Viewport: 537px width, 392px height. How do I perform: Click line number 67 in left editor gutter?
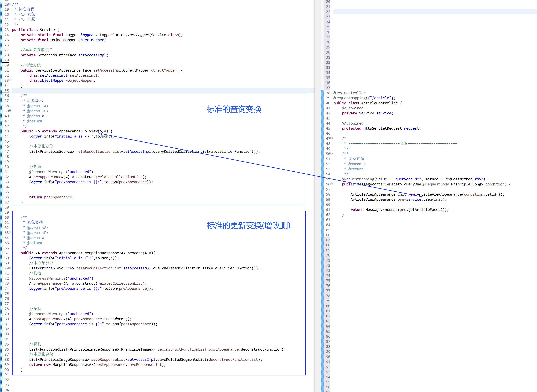click(7, 253)
